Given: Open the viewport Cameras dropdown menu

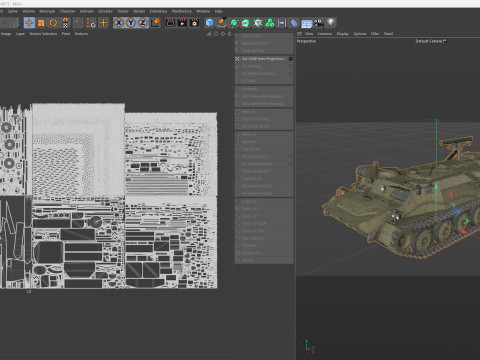Looking at the screenshot, I should tap(325, 34).
